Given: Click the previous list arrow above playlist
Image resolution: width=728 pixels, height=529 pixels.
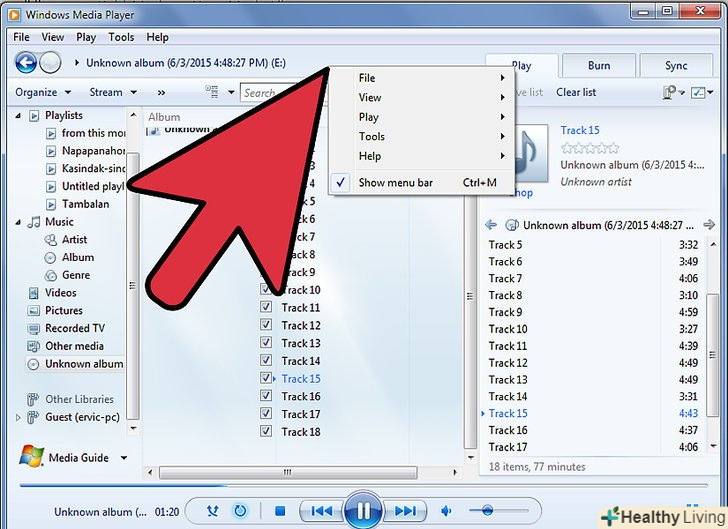Looking at the screenshot, I should (490, 225).
